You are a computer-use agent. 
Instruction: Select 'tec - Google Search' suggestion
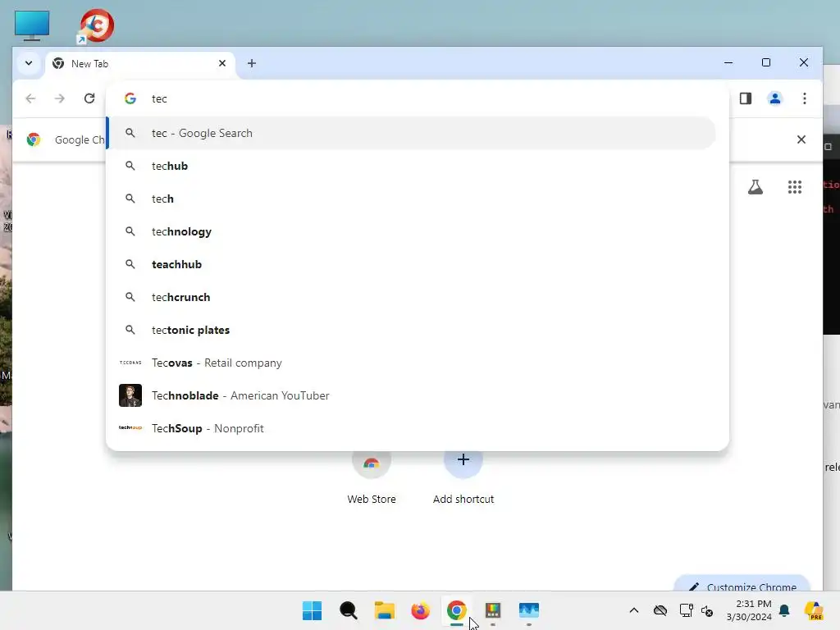click(412, 133)
